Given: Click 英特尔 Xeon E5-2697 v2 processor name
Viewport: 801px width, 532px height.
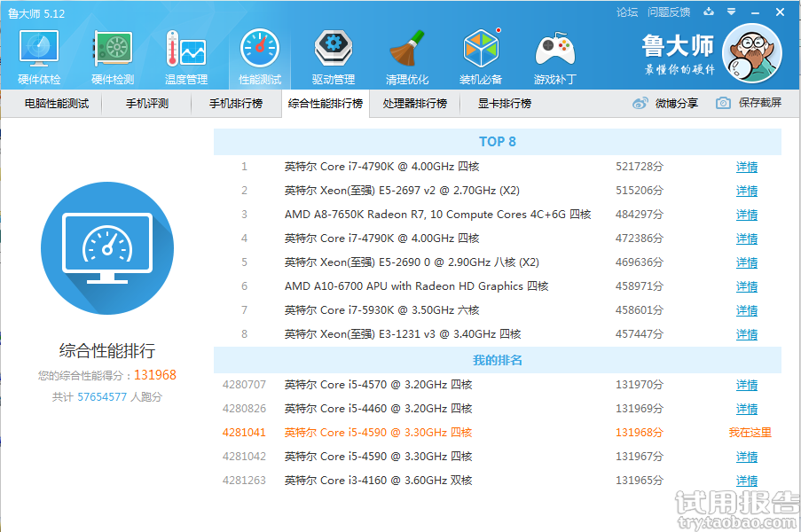Looking at the screenshot, I should tap(402, 191).
